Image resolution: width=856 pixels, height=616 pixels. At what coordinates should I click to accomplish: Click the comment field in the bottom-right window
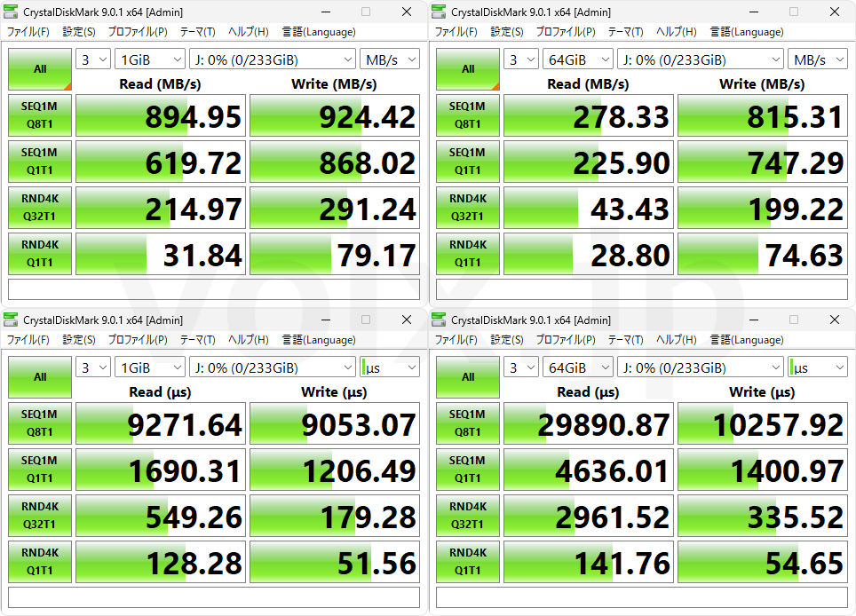[642, 596]
